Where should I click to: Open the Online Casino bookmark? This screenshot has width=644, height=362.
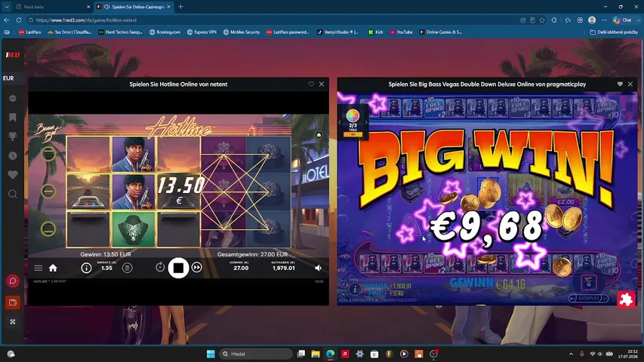(441, 32)
